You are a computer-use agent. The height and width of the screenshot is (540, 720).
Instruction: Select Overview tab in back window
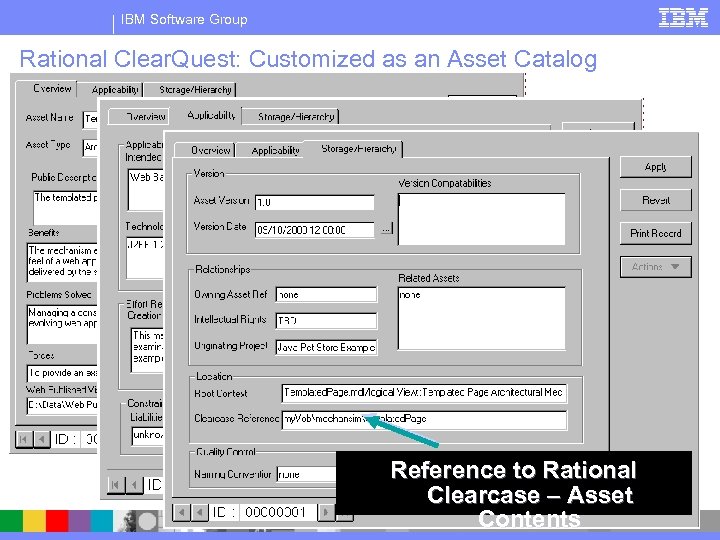point(47,88)
